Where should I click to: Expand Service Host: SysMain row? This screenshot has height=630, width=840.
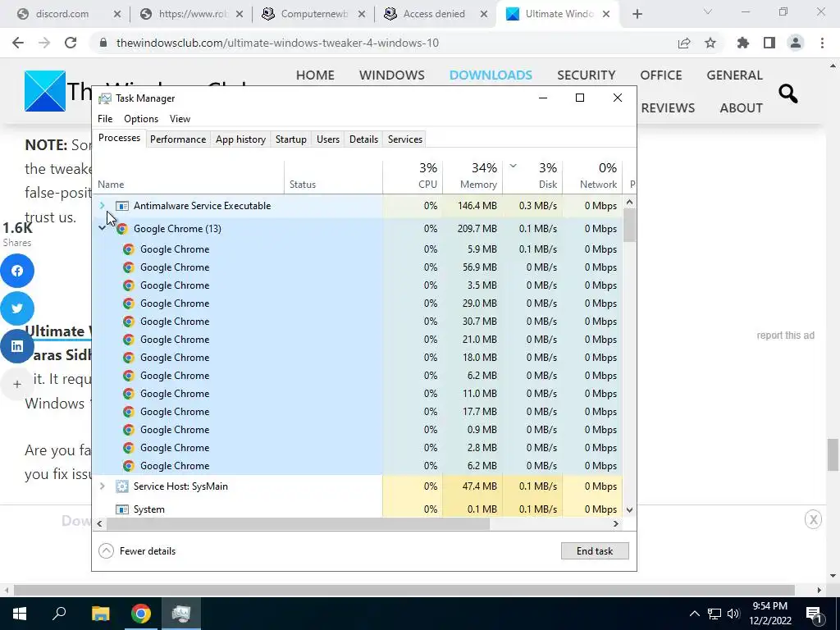coord(103,486)
